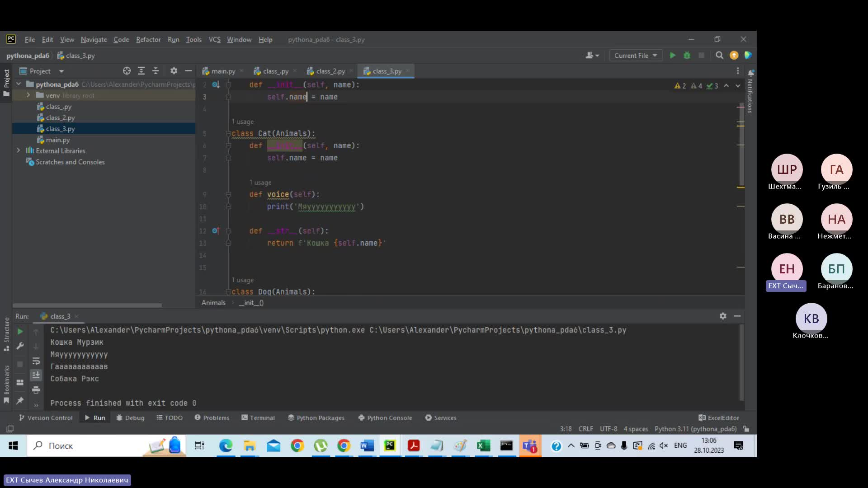Screen dimensions: 868x488
Task: Open Run panel wrench settings icon
Action: (x=20, y=346)
